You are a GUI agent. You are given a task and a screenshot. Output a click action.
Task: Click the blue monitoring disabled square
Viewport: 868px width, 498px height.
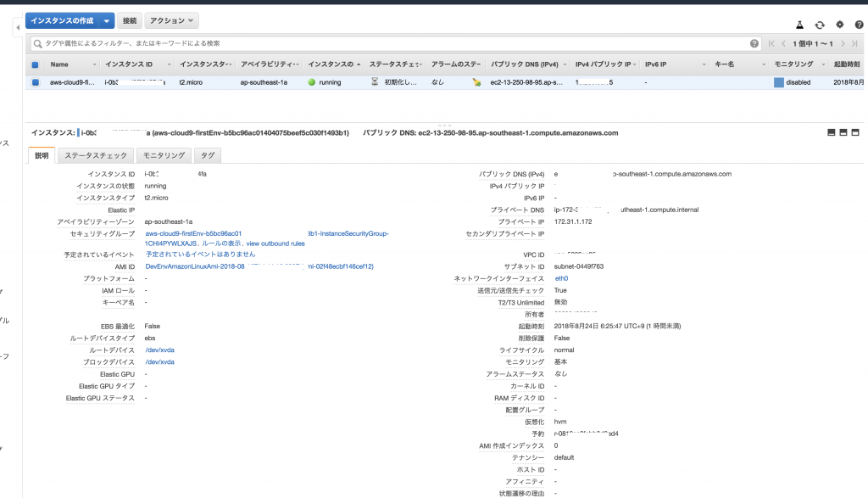(x=779, y=82)
